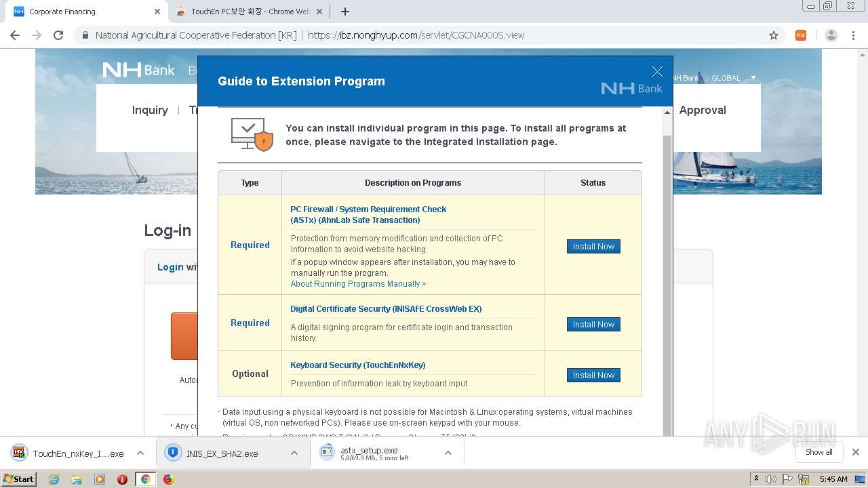The height and width of the screenshot is (488, 868).
Task: Install Now for Keyboard Security TouchEnNxKey
Action: [593, 375]
